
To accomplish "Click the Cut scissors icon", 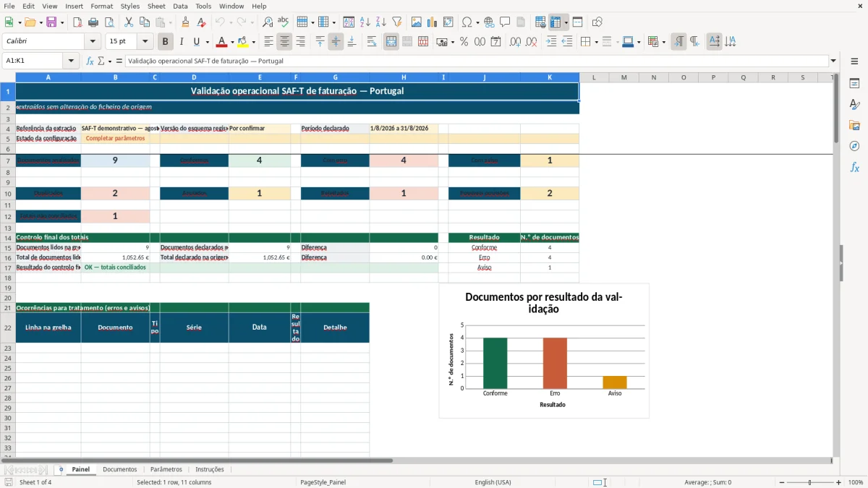I will coord(129,22).
